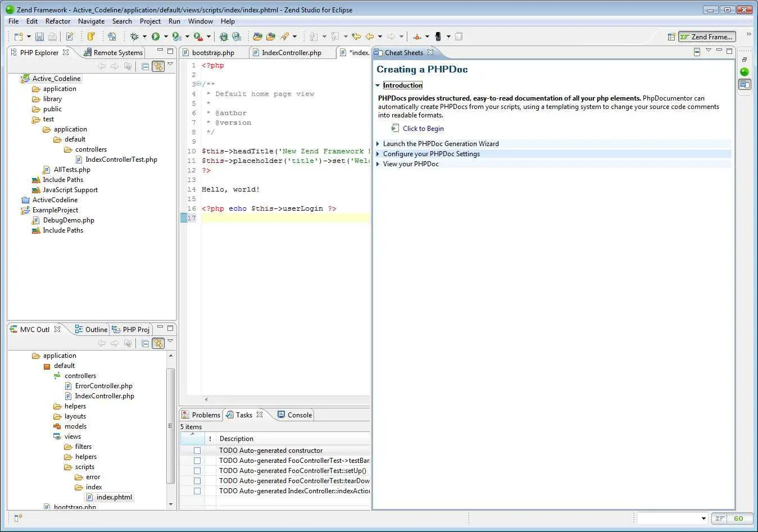Check the FooControllerTest::setUp() task checkbox
The width and height of the screenshot is (758, 532).
pos(197,471)
